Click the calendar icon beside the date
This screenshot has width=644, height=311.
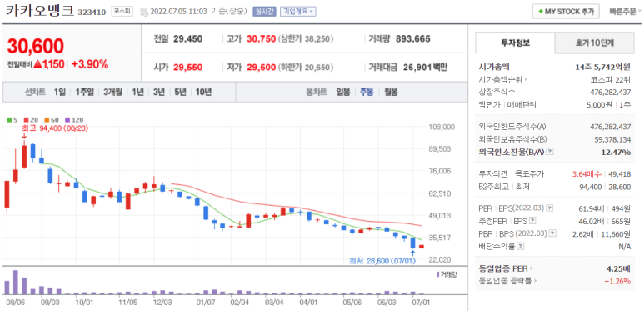pos(144,12)
